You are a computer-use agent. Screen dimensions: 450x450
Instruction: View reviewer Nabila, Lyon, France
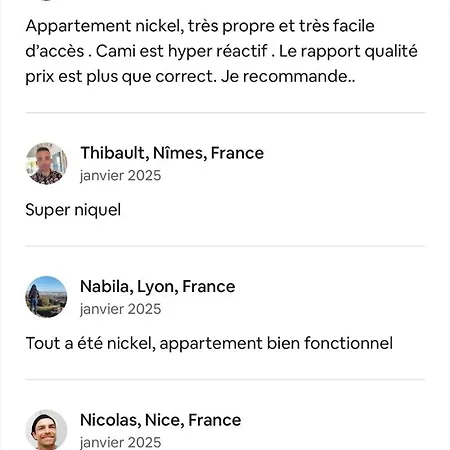pos(158,287)
